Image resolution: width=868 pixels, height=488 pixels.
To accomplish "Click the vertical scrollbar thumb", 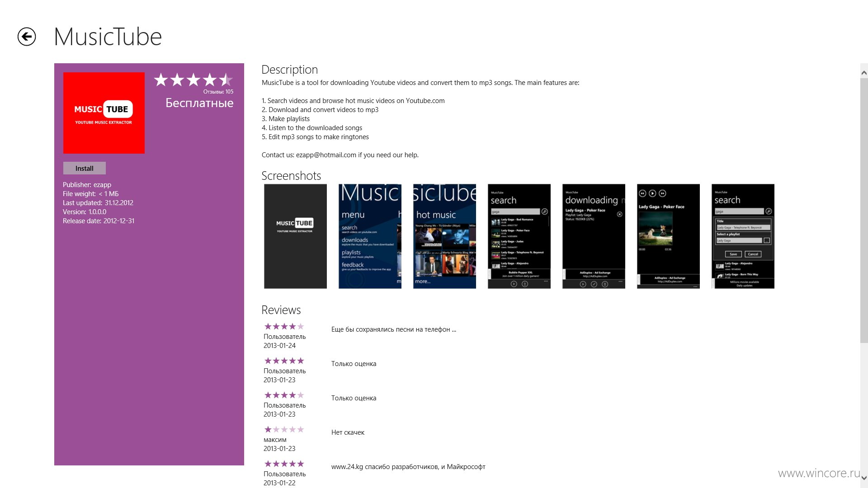I will (x=864, y=211).
